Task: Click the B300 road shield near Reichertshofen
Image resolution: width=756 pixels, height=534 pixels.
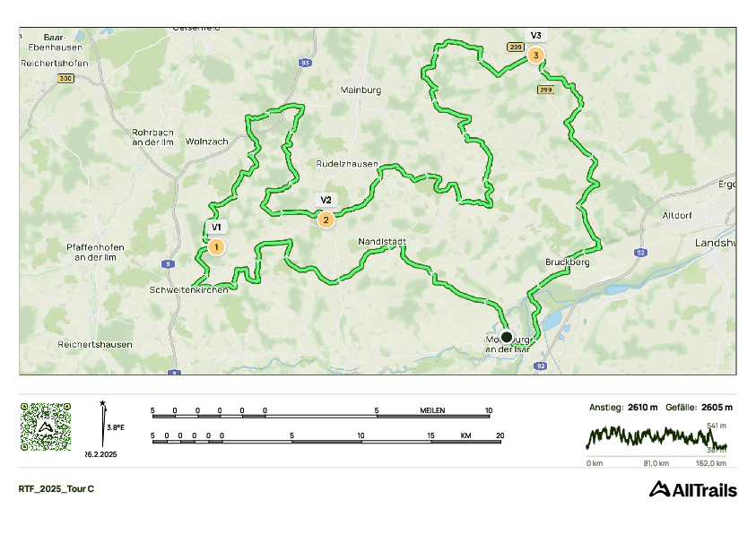Action: click(65, 78)
